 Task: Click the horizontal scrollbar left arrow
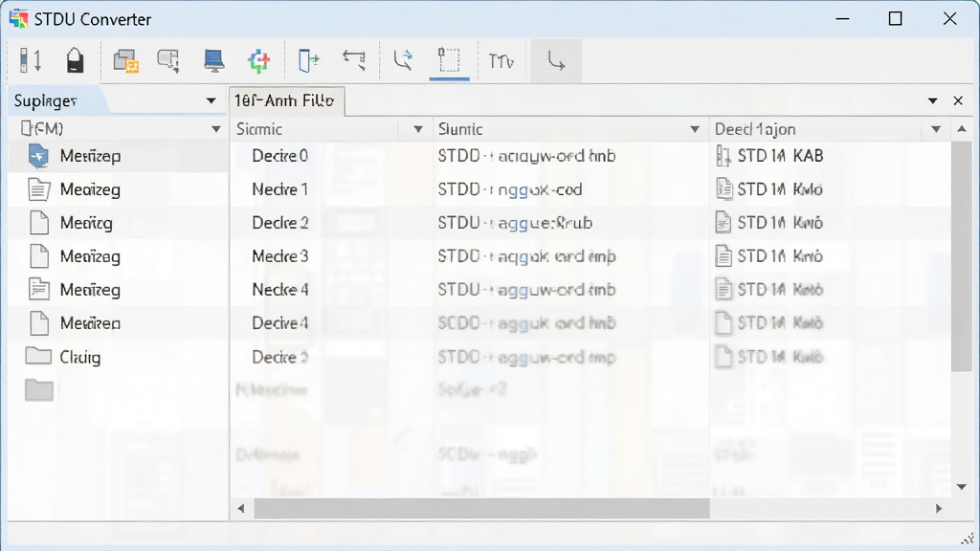click(x=241, y=509)
